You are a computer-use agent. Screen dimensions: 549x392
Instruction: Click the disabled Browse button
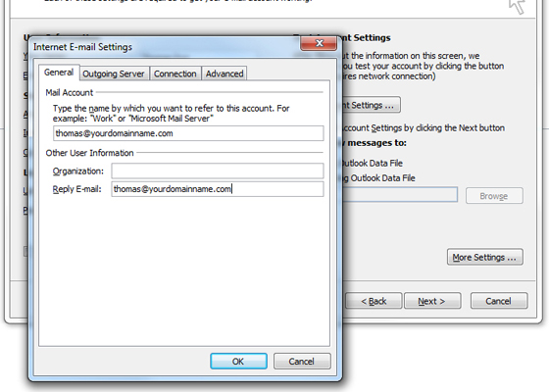coord(494,196)
